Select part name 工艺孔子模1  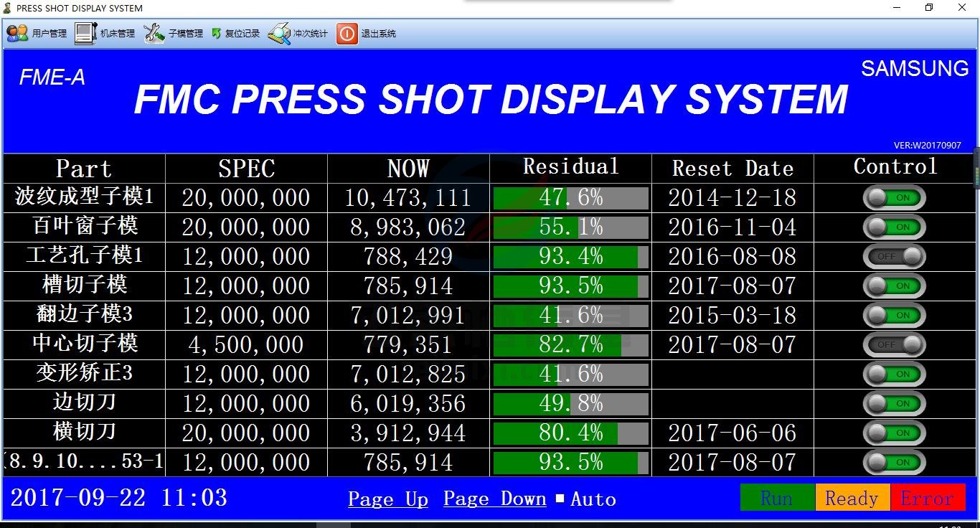click(x=85, y=255)
